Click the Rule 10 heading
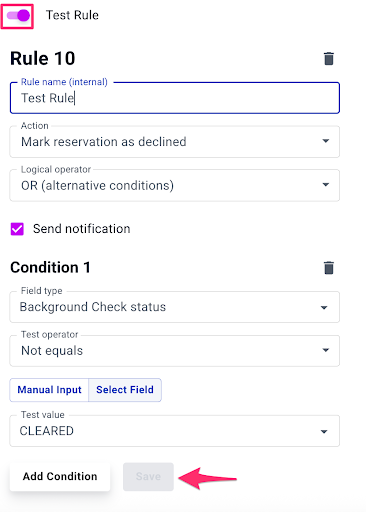The width and height of the screenshot is (366, 512). point(43,59)
